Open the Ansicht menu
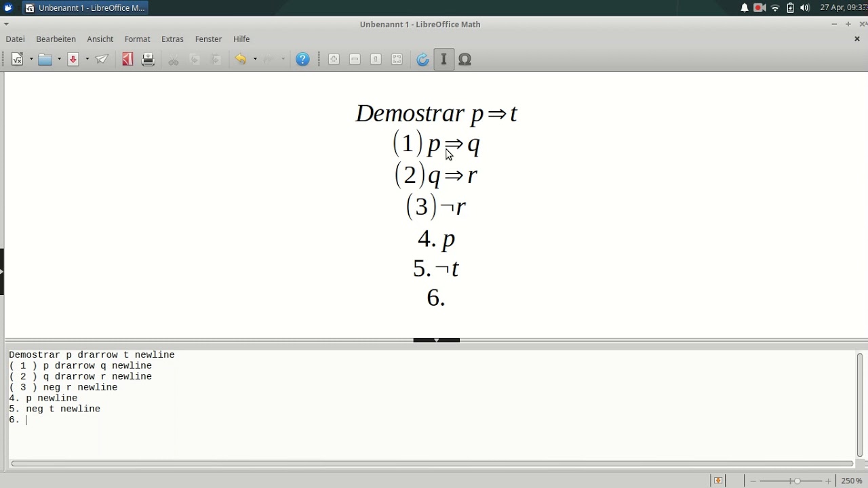 [x=100, y=39]
